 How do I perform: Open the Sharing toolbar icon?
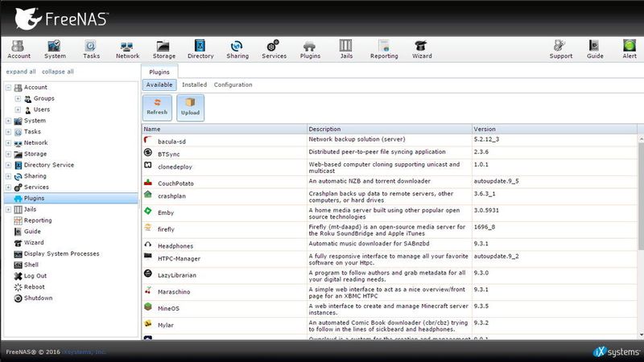[237, 50]
